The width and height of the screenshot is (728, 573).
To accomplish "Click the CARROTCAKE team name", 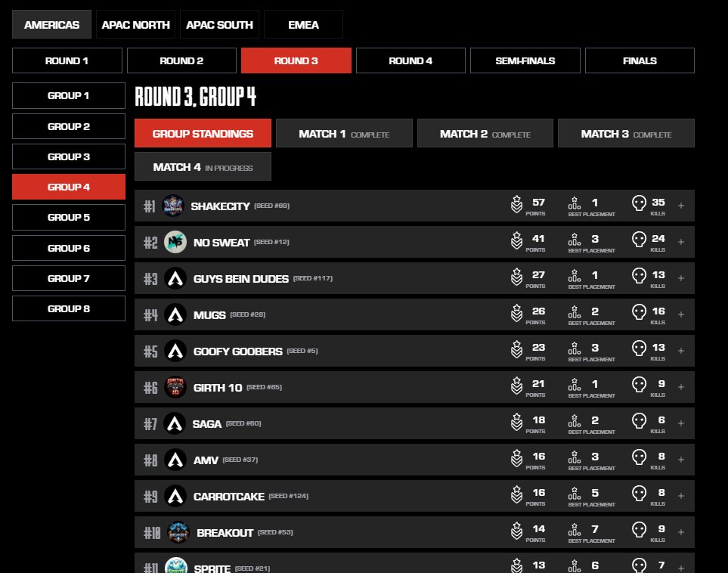I will coord(229,497).
